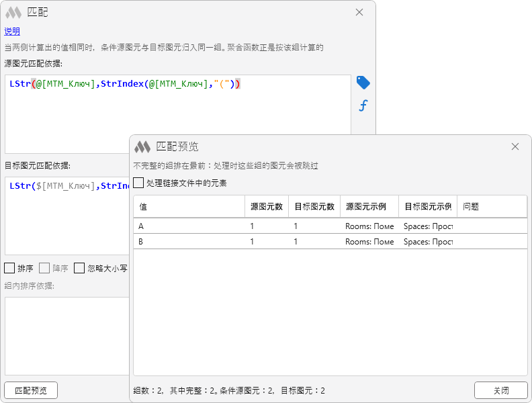
Task: Sort by the 值 column header
Action: (189, 206)
